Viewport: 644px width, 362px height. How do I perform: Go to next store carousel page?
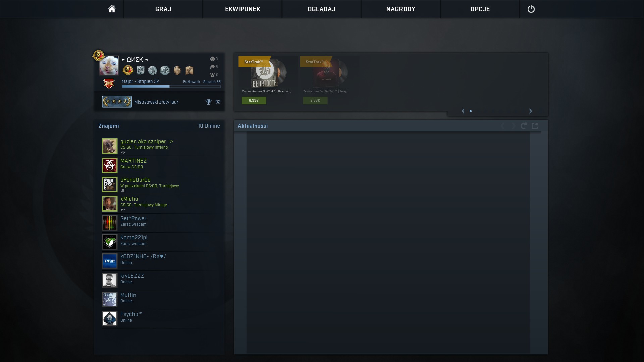(530, 111)
